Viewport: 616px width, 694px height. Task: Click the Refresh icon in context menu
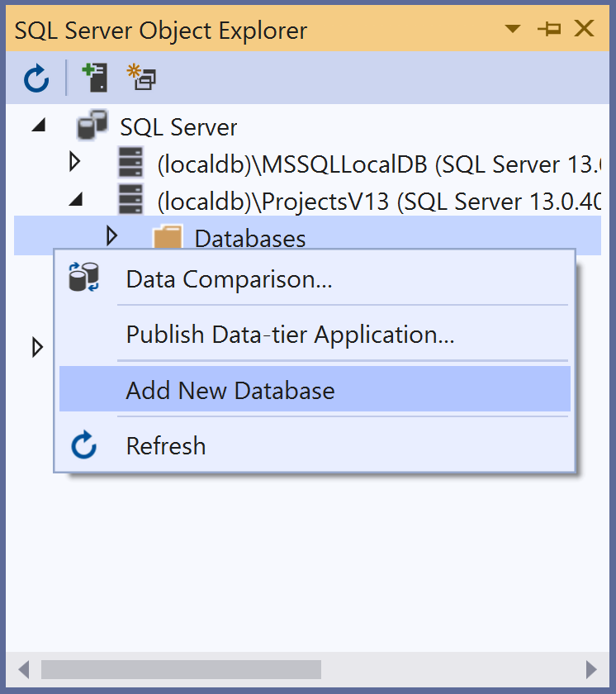coord(83,444)
